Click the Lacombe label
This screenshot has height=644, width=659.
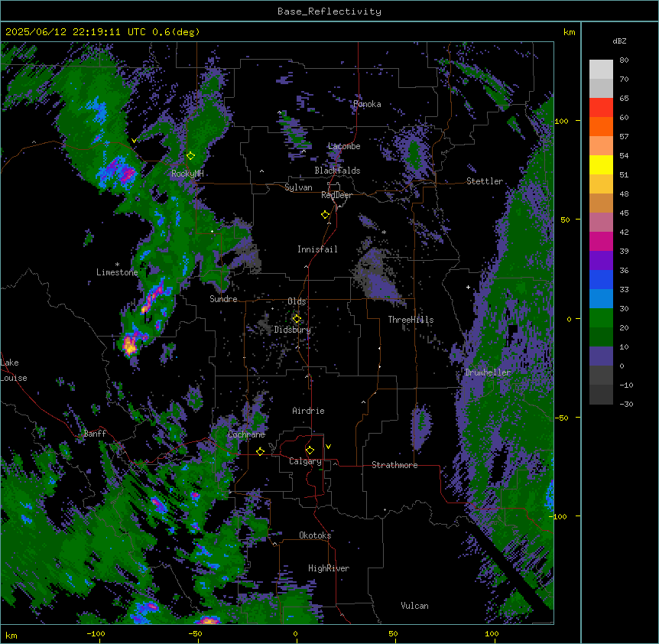pos(344,146)
